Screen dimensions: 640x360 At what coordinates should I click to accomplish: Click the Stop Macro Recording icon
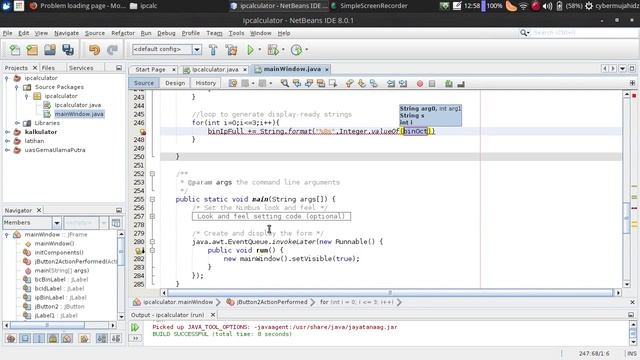pos(432,84)
